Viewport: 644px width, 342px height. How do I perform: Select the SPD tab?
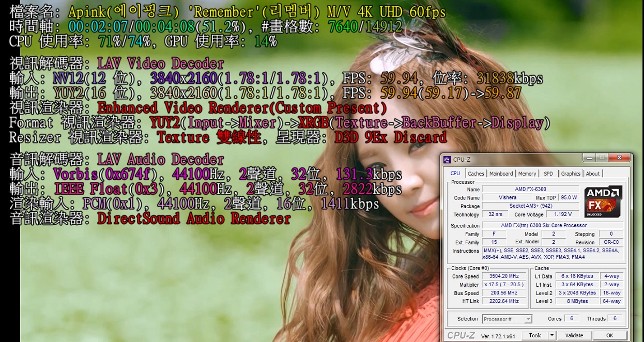pos(548,174)
